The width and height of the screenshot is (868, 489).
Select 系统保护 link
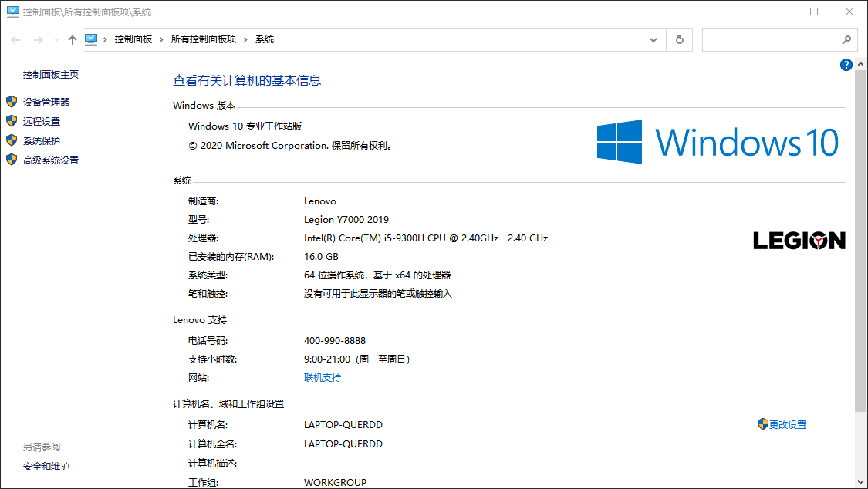click(x=42, y=140)
